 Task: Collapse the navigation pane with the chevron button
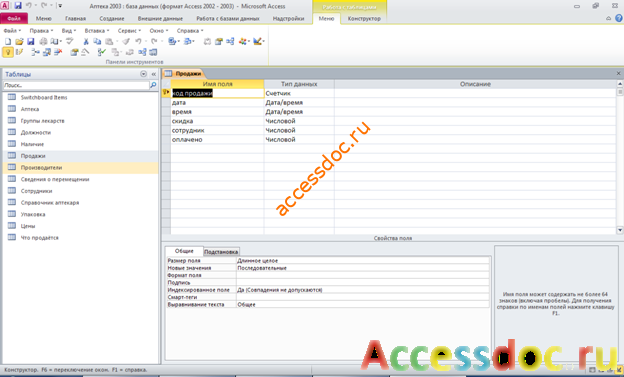click(154, 74)
